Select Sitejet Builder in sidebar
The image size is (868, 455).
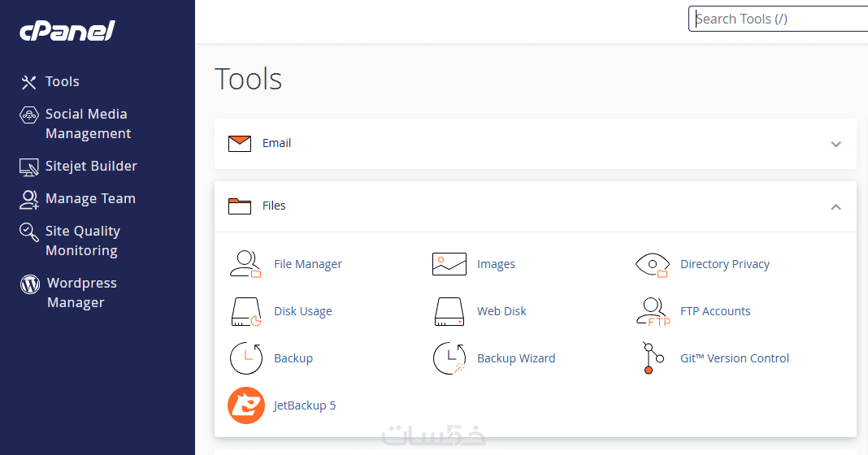point(91,166)
